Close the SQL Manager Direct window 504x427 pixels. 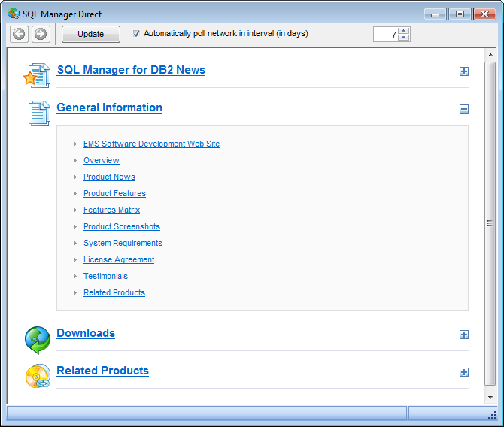coord(484,14)
